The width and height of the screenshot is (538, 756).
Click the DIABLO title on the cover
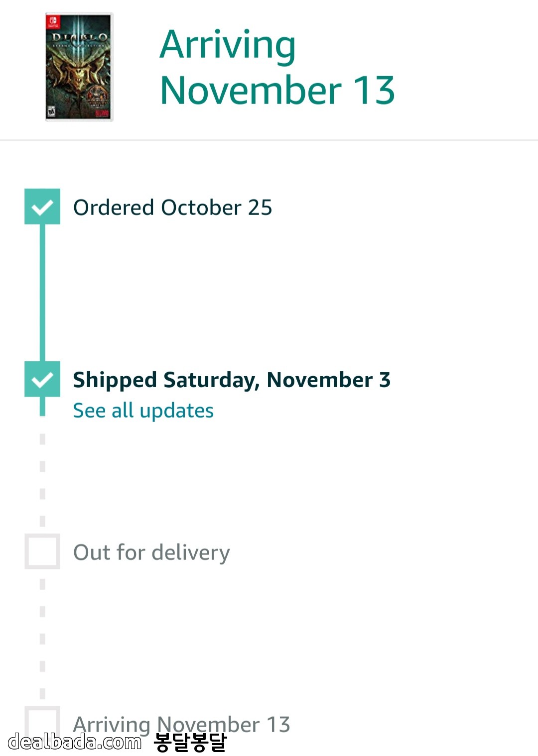coord(79,37)
